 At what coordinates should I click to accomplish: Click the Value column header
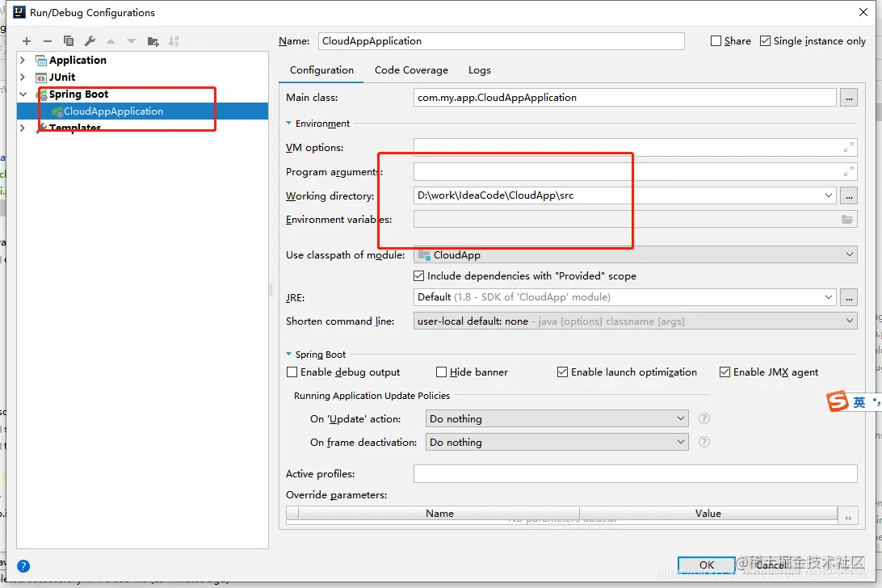point(708,513)
